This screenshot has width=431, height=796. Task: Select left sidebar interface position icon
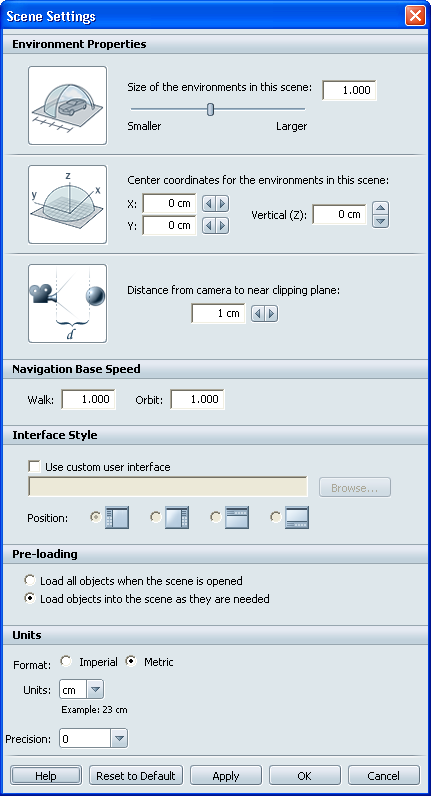[117, 518]
